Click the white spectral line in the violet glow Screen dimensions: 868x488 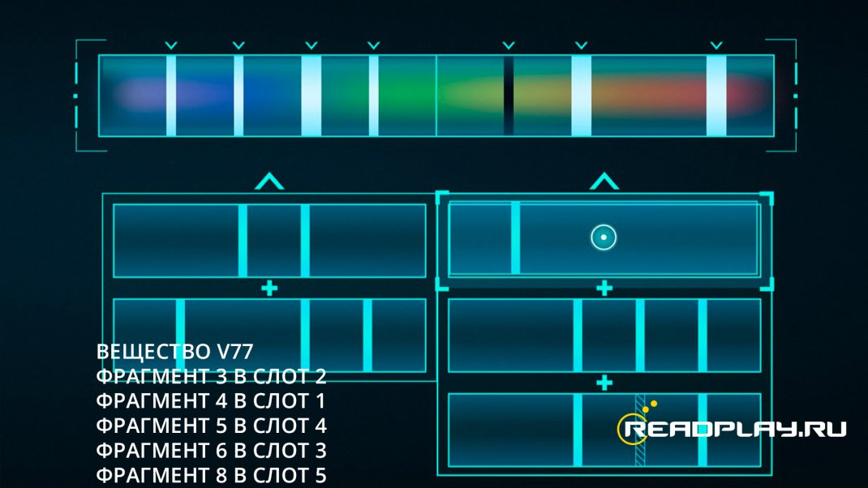[x=171, y=96]
